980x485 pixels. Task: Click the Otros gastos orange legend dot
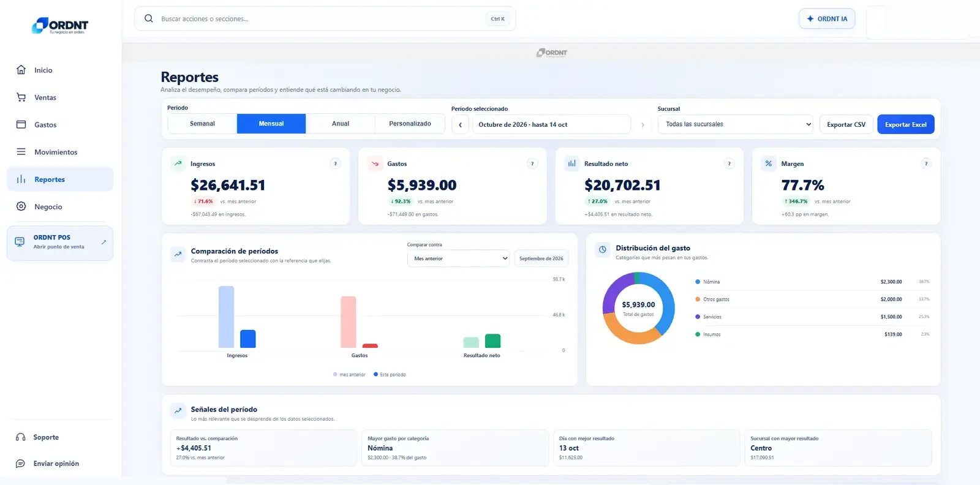pyautogui.click(x=698, y=299)
